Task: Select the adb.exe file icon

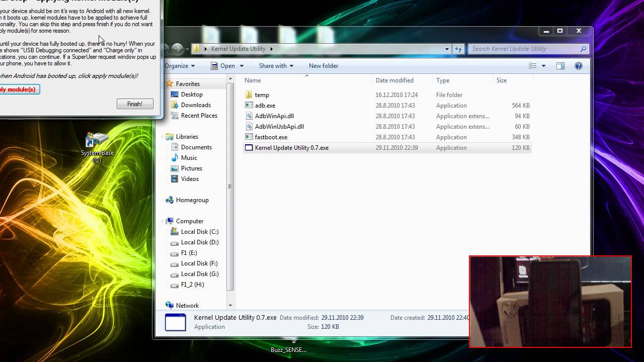Action: coord(249,105)
